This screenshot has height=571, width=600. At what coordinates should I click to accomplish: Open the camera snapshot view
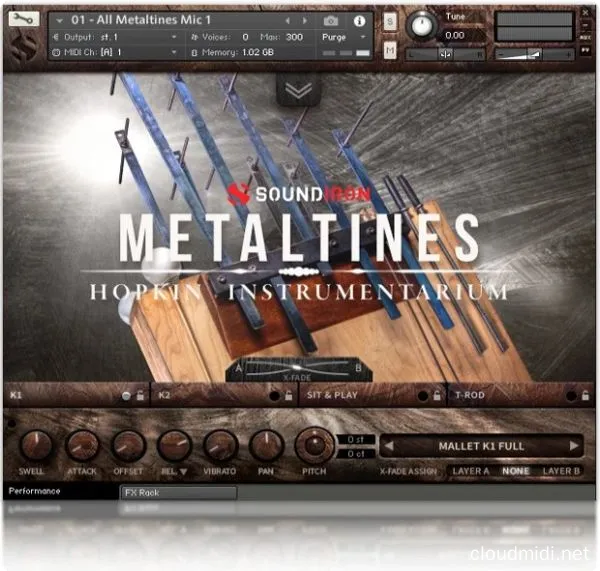pyautogui.click(x=331, y=20)
